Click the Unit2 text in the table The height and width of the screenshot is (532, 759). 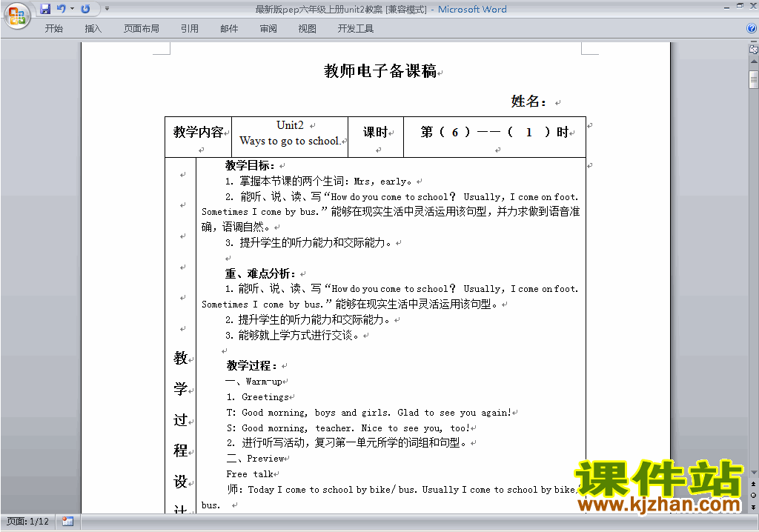[290, 125]
